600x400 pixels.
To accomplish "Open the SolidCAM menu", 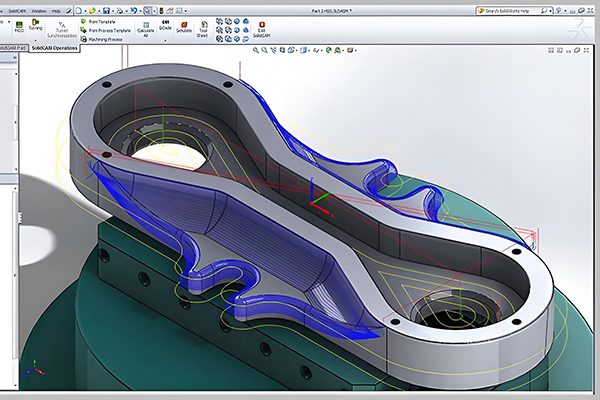I will coord(17,11).
